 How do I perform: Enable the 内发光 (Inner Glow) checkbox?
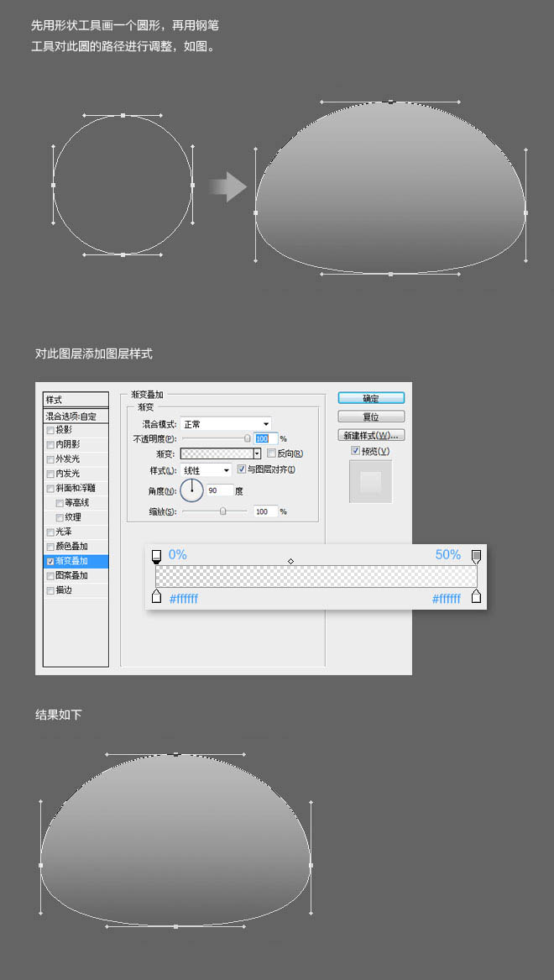click(50, 474)
